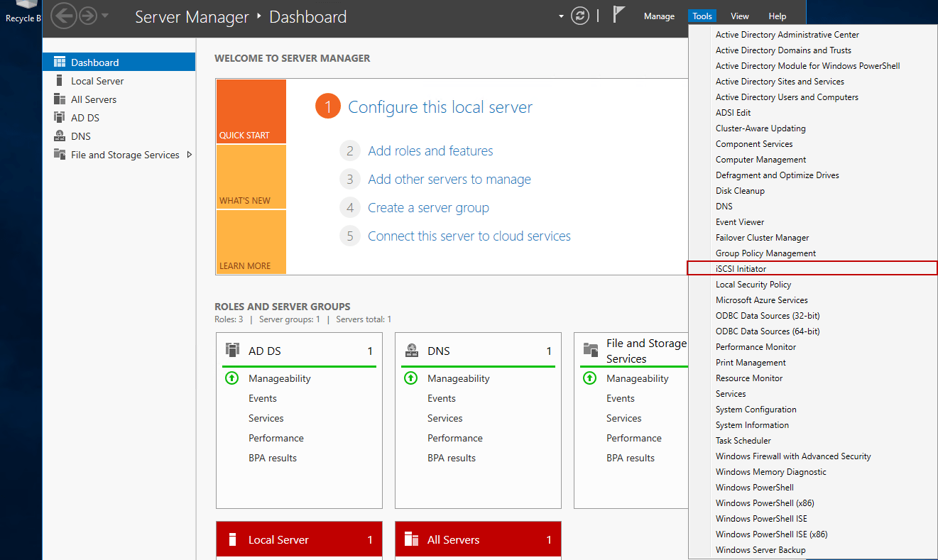Click the DNS role icon in its tile

coord(411,350)
